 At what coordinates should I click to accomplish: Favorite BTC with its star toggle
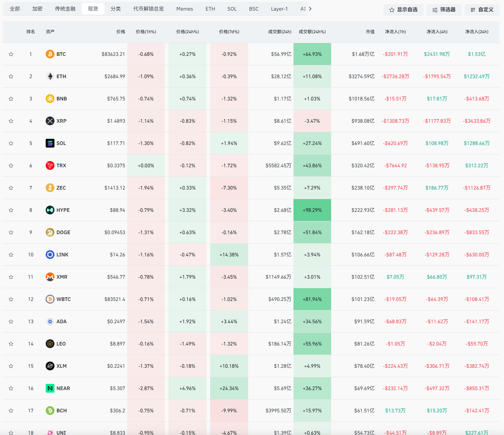tap(11, 54)
